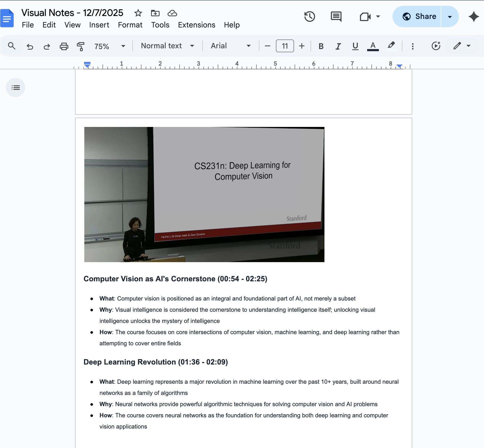Open the text color picker
The image size is (484, 448).
373,46
